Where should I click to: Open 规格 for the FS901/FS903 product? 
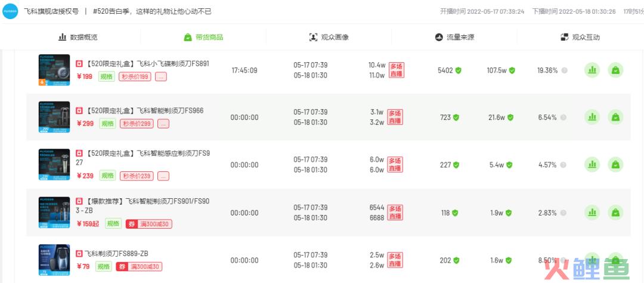pos(113,224)
